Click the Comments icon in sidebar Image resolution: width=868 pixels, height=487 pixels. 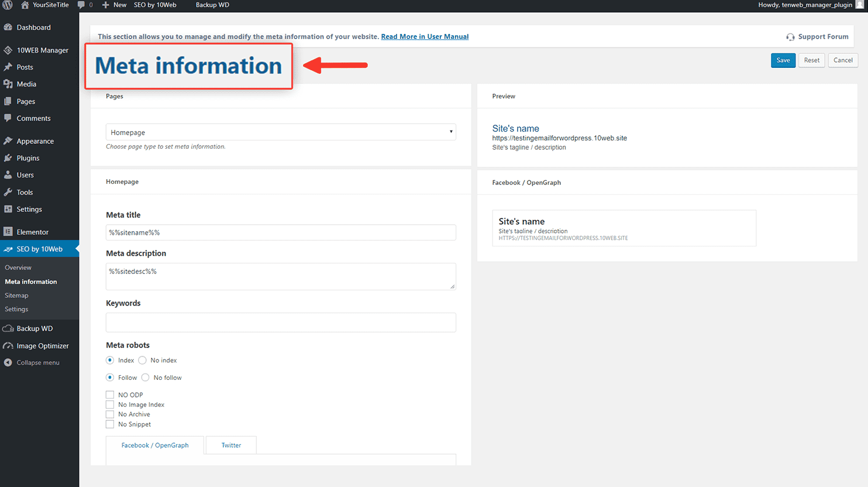pos(8,118)
